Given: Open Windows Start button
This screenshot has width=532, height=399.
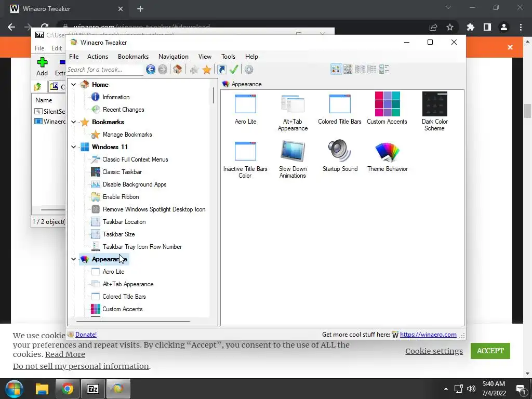Looking at the screenshot, I should (x=14, y=389).
